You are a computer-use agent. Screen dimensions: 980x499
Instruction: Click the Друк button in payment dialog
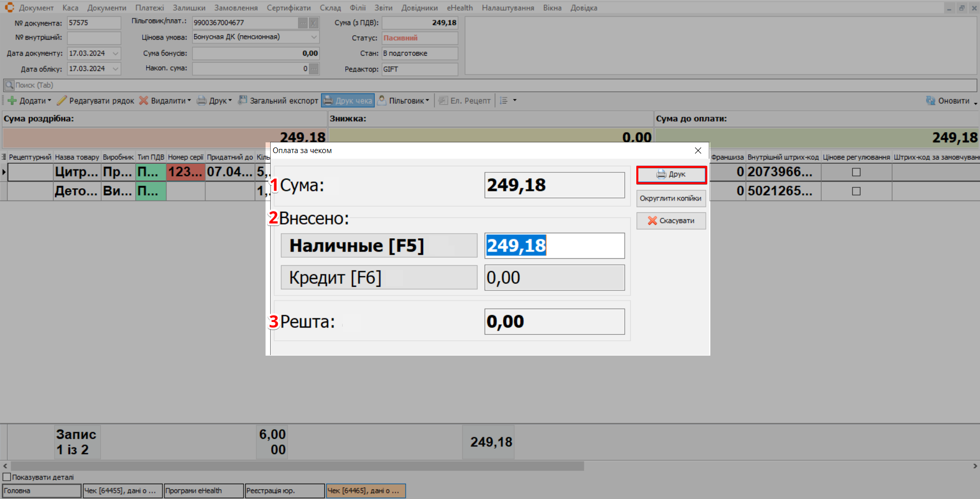[x=671, y=174]
